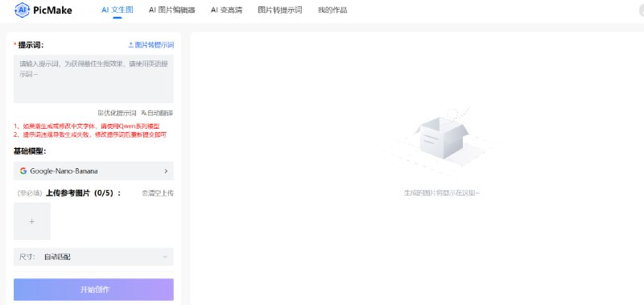
Task: Click the PicMake AI logo
Action: pos(23,10)
